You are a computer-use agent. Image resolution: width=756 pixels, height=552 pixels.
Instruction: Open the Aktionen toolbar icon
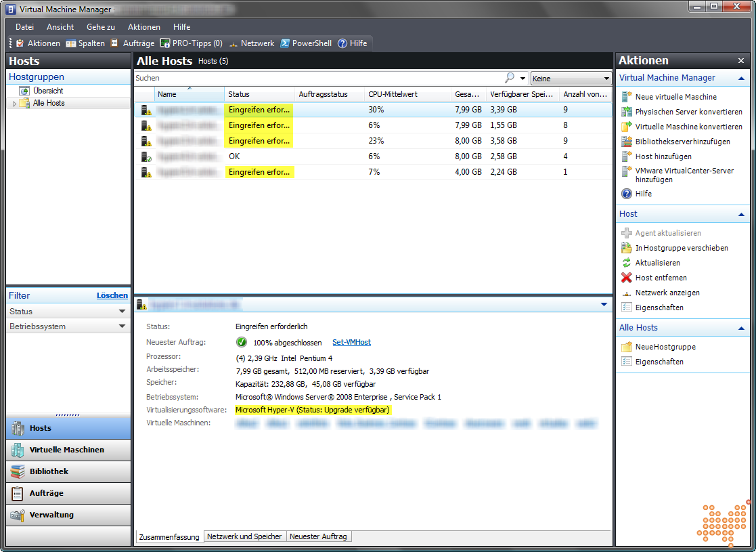point(20,43)
